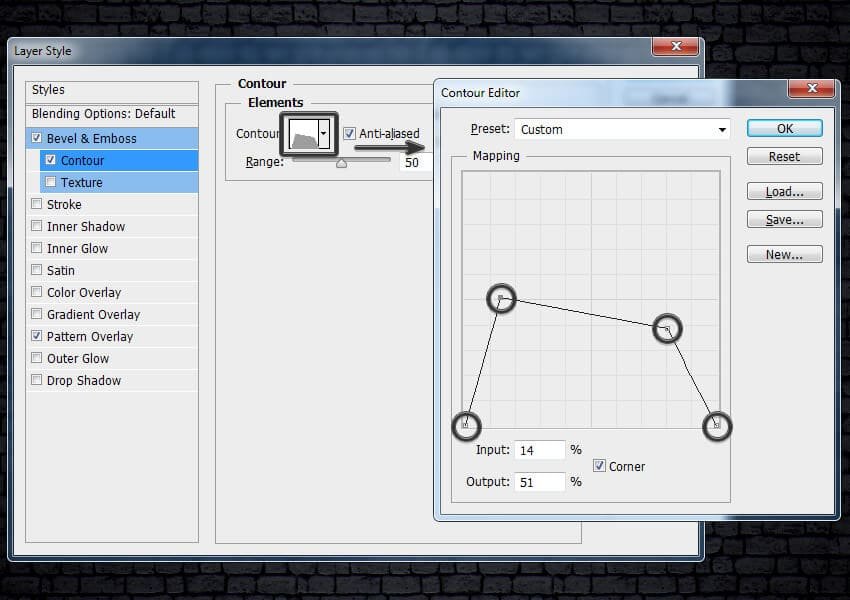850x600 pixels.
Task: Click the Range slider handle
Action: coord(341,162)
